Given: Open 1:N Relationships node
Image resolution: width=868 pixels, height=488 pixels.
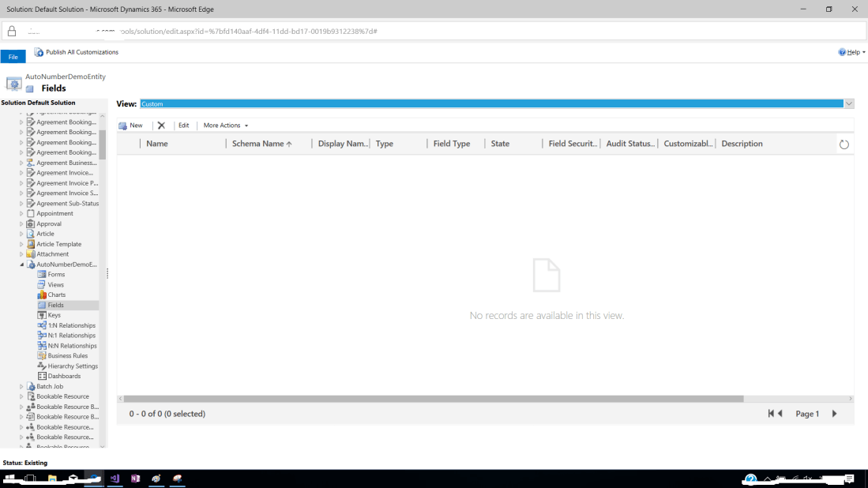Looking at the screenshot, I should 71,325.
